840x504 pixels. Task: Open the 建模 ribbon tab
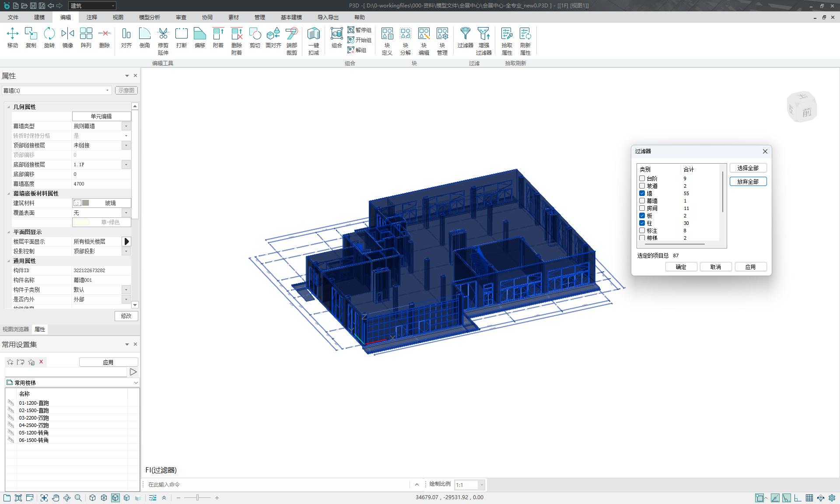pos(39,17)
